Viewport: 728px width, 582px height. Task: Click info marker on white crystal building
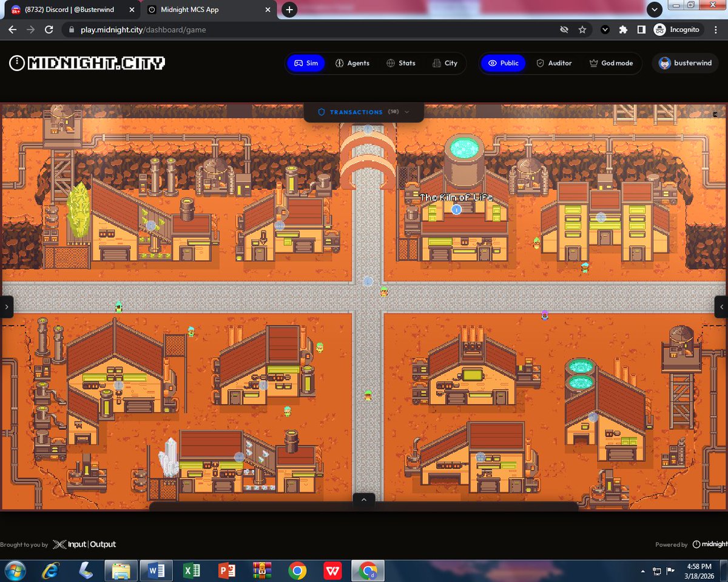(239, 457)
